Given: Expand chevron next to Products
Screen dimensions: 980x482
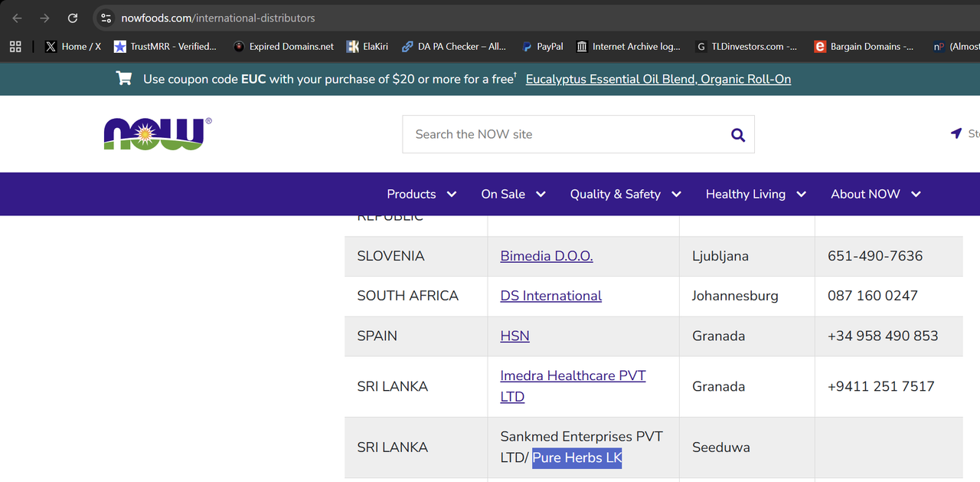Looking at the screenshot, I should click(452, 195).
